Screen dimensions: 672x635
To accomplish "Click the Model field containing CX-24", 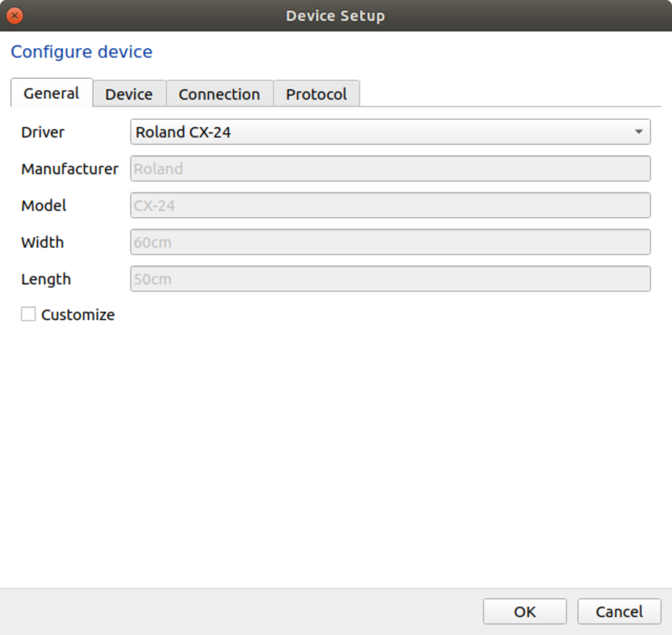I will [x=390, y=206].
